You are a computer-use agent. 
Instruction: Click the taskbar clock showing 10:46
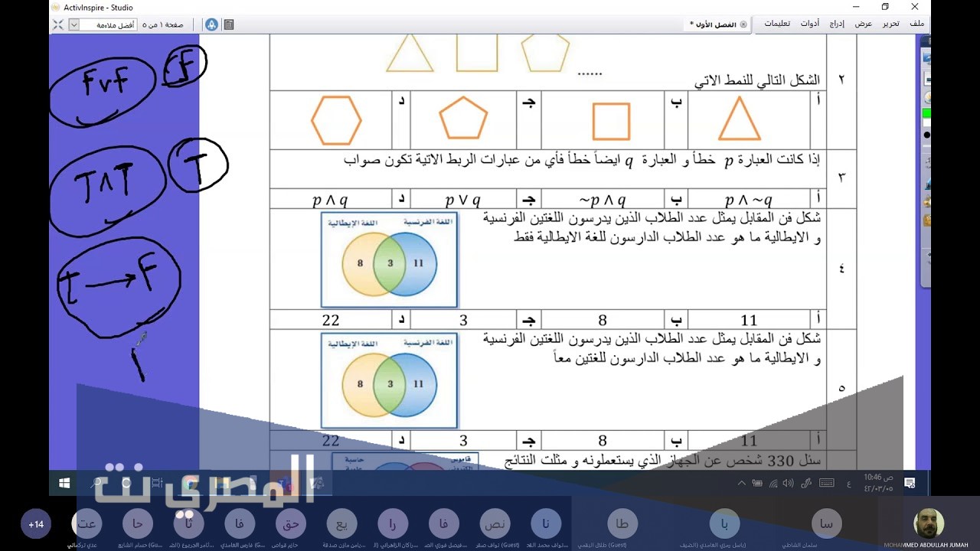click(x=877, y=483)
